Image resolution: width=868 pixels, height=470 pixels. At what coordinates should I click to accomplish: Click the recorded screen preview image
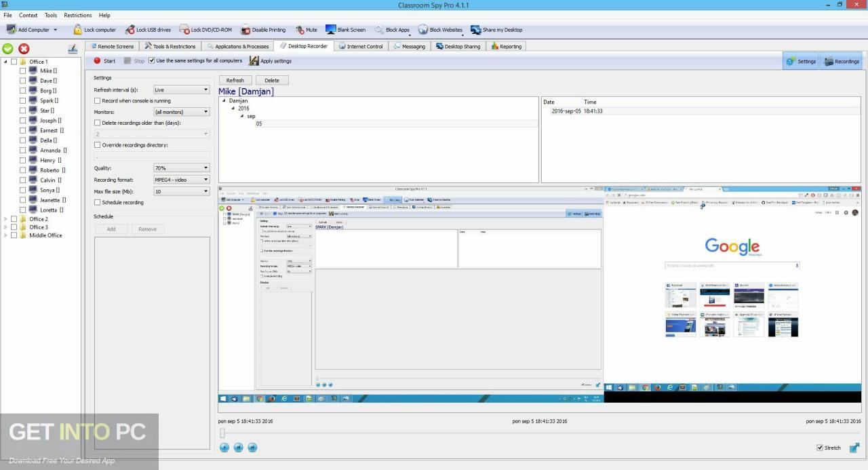(x=540, y=294)
